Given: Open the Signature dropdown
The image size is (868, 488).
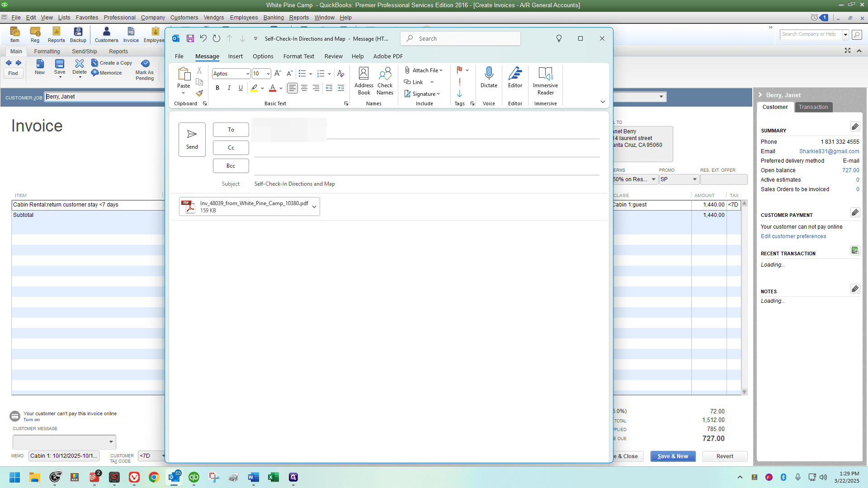Looking at the screenshot, I should coord(422,94).
